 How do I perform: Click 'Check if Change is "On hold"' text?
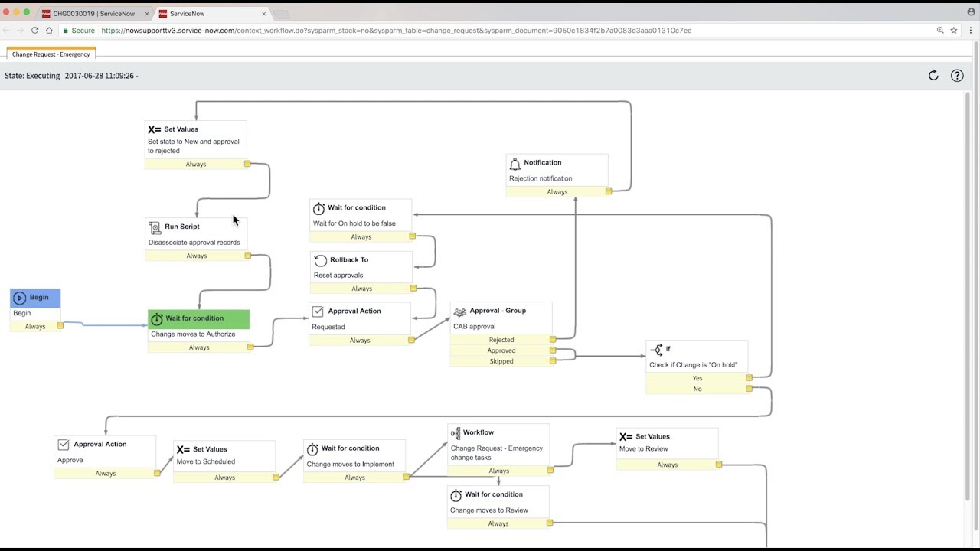click(x=694, y=365)
